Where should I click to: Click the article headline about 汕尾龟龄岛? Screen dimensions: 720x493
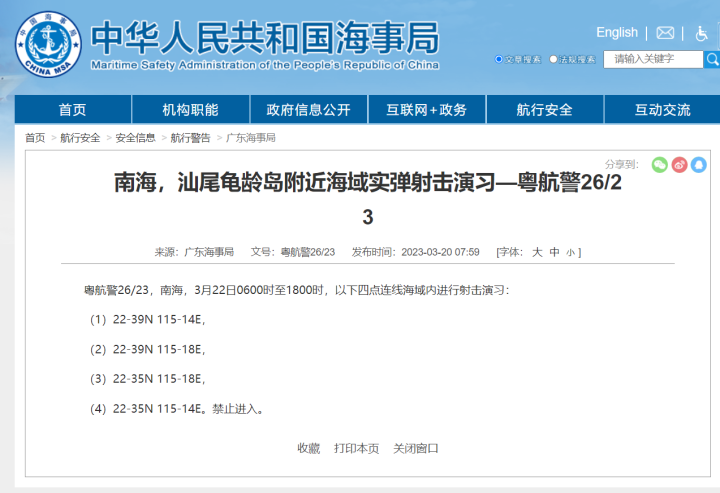368,199
